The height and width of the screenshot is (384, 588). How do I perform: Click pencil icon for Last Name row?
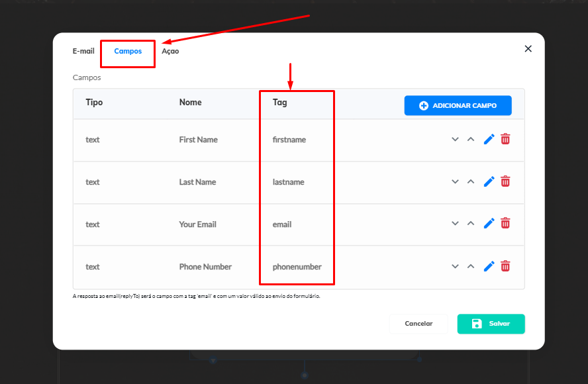coord(489,181)
